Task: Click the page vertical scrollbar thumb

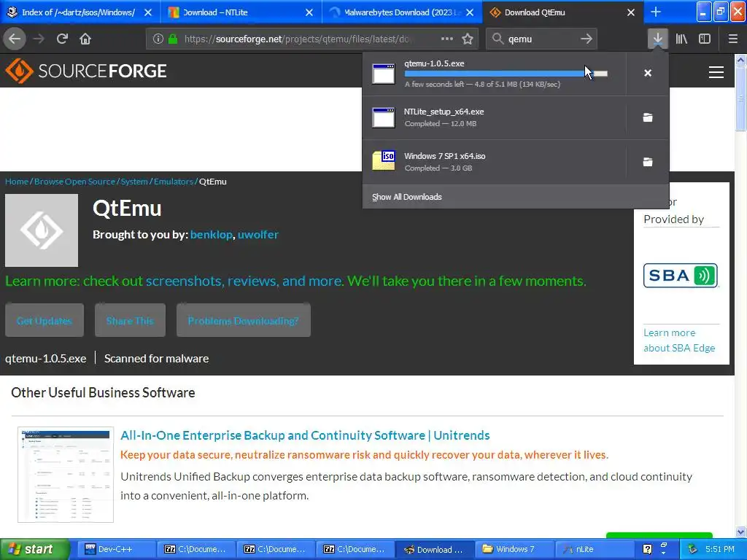Action: coord(741,99)
